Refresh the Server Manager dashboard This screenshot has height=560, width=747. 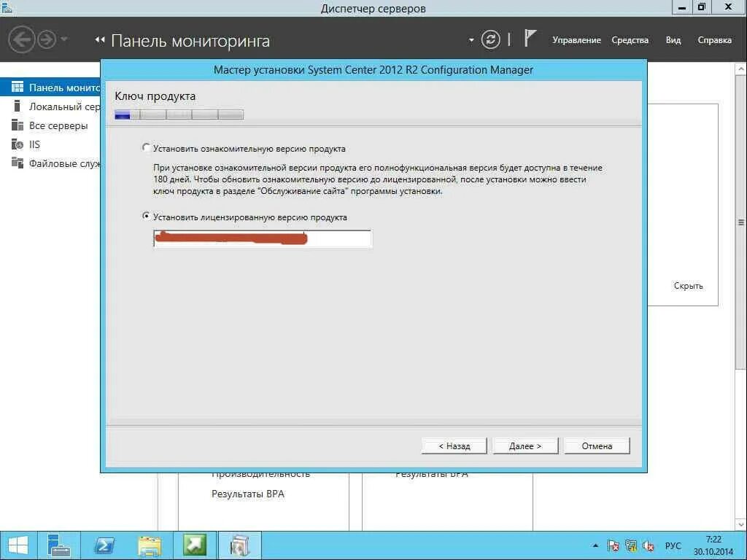pyautogui.click(x=491, y=39)
